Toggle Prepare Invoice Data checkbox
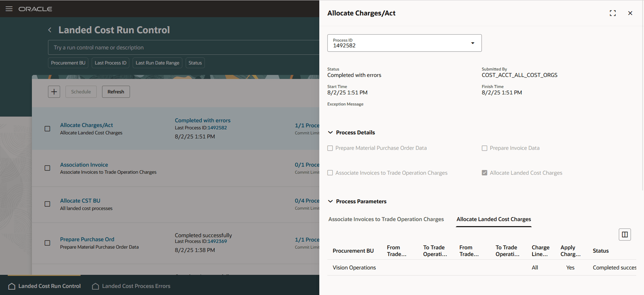Screen dimensions: 644x295 tap(484, 148)
